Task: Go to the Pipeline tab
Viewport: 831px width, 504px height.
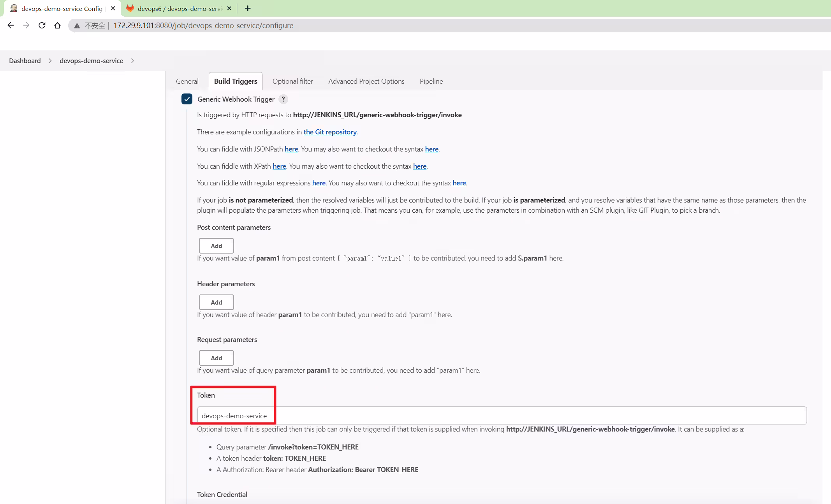Action: click(x=431, y=81)
